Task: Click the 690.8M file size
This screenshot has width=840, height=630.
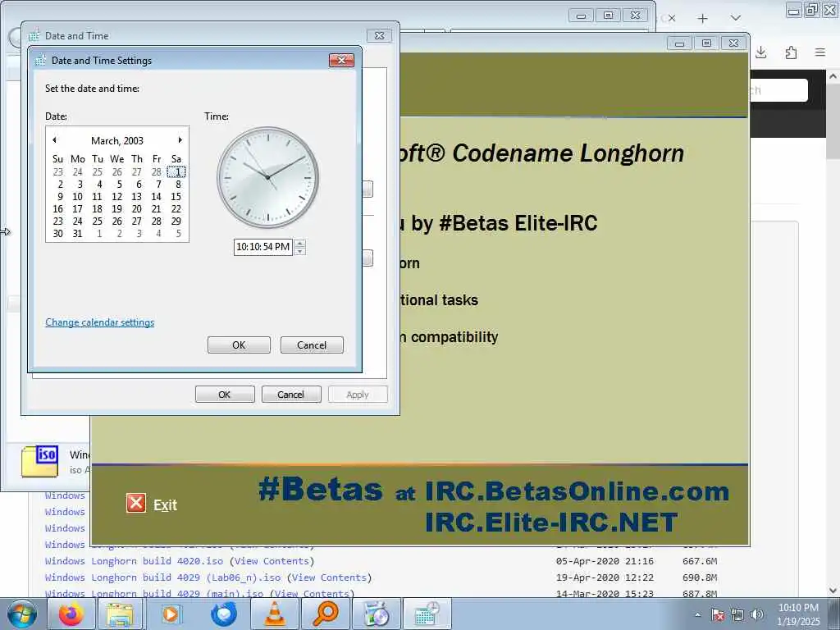Action: [x=700, y=577]
